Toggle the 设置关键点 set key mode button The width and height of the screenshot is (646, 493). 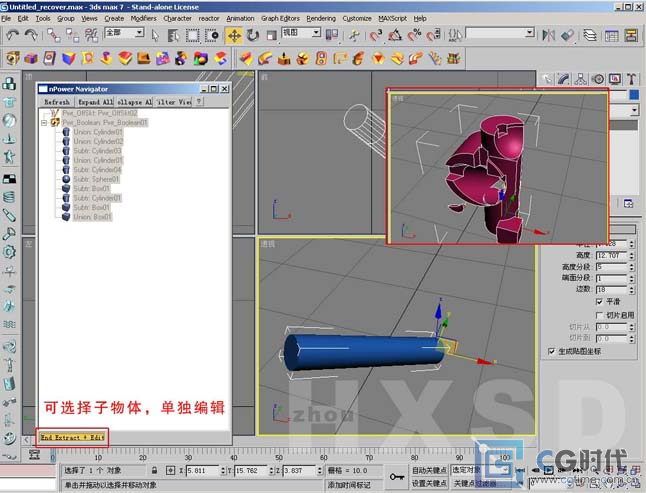point(429,483)
